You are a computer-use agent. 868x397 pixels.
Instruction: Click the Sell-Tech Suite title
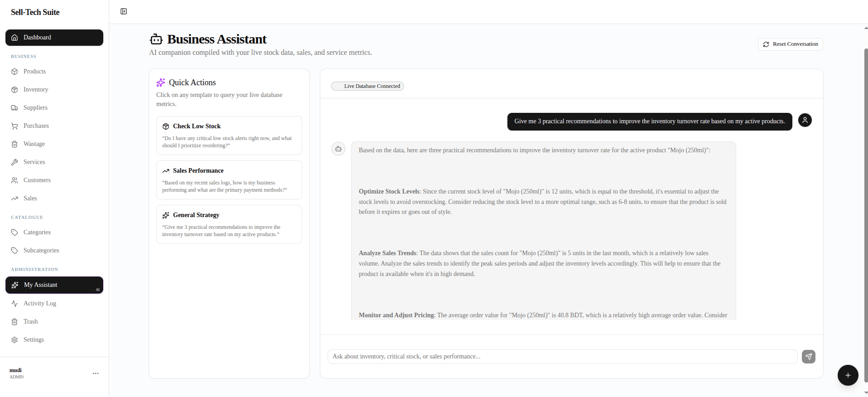coord(35,12)
